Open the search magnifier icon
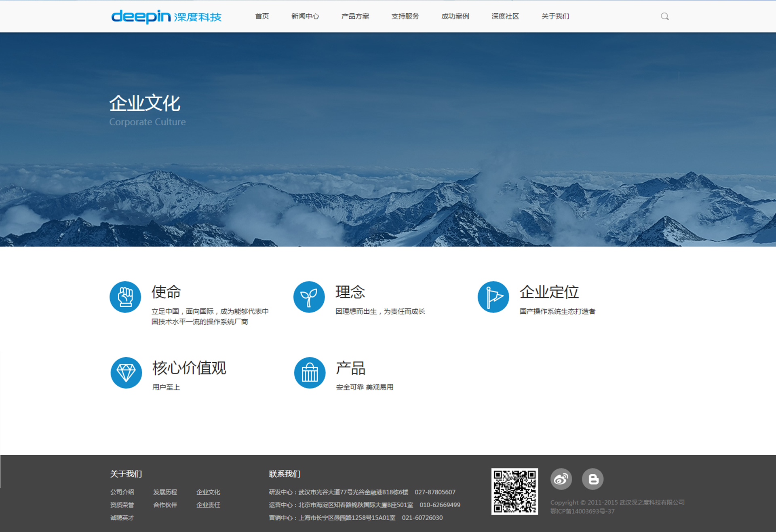Screen dimensions: 776x532 (665, 17)
